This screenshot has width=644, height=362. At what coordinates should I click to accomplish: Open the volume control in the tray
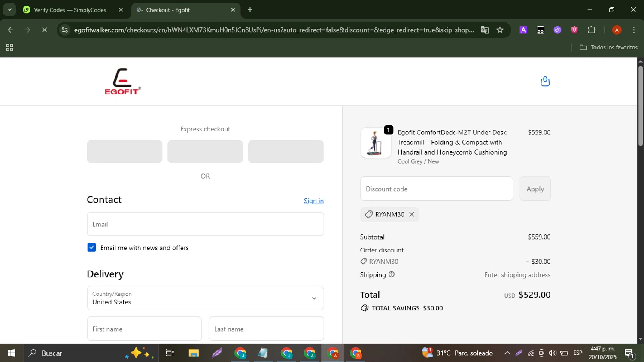coord(553,353)
